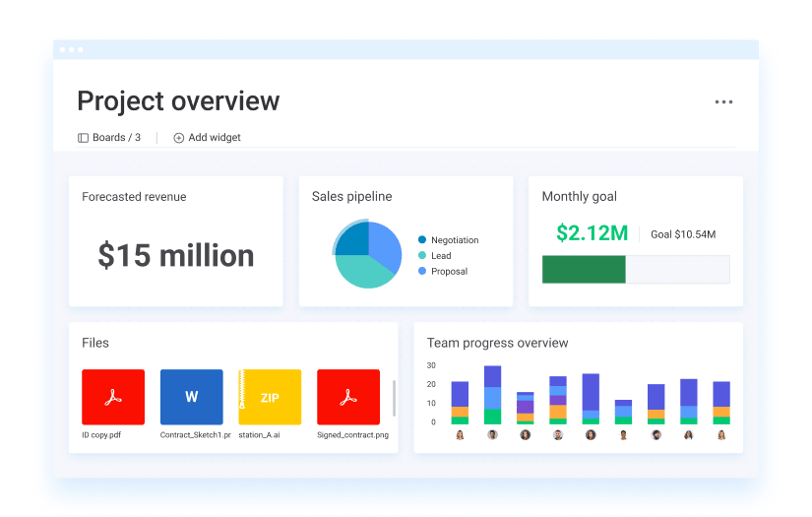
Task: Click the Project overview title
Action: tap(178, 100)
